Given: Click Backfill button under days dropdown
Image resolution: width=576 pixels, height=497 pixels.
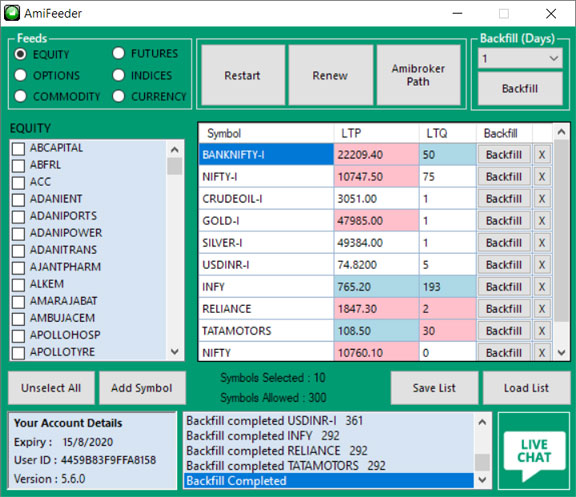Looking at the screenshot, I should click(x=520, y=89).
